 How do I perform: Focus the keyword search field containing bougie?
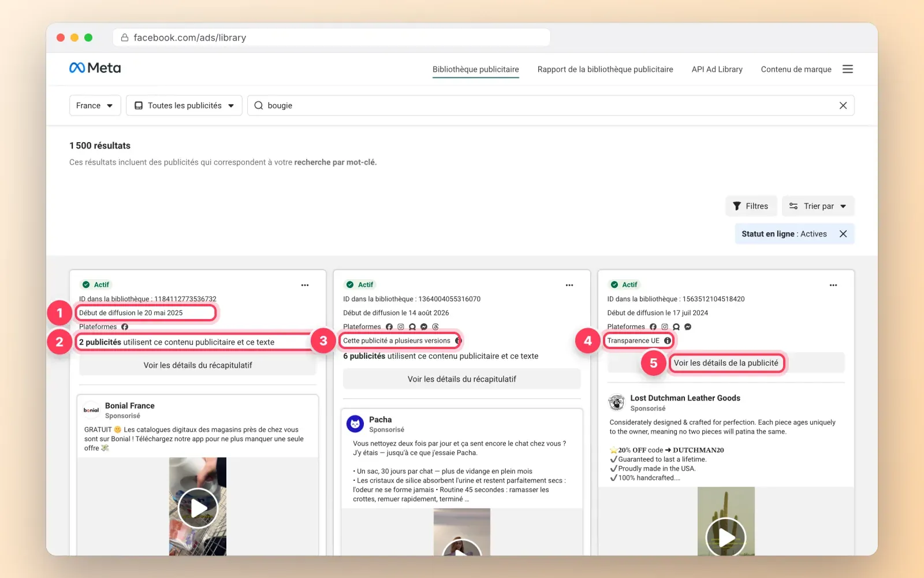(550, 105)
